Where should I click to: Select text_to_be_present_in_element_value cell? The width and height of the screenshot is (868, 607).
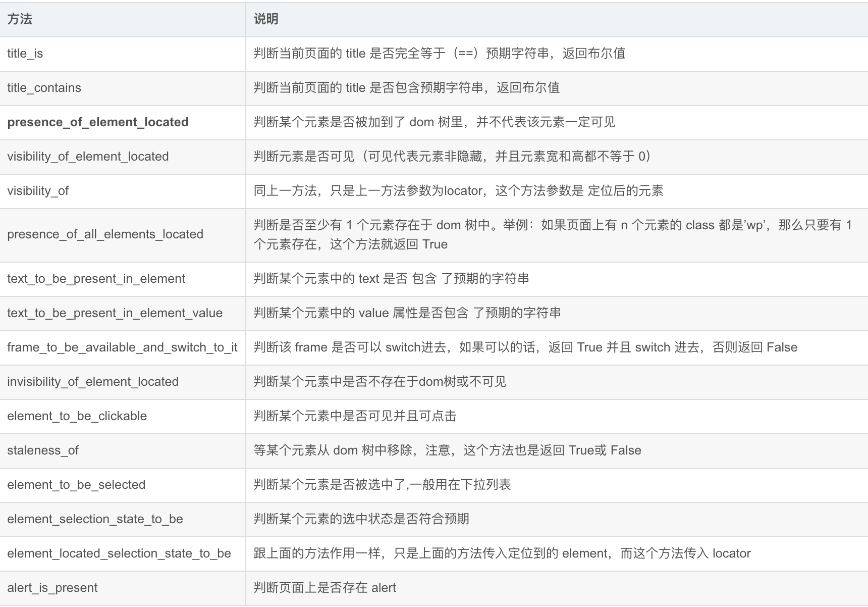[123, 313]
